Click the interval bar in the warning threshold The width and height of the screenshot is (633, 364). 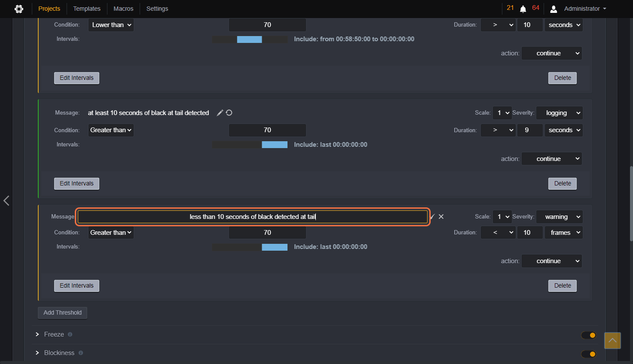point(250,247)
